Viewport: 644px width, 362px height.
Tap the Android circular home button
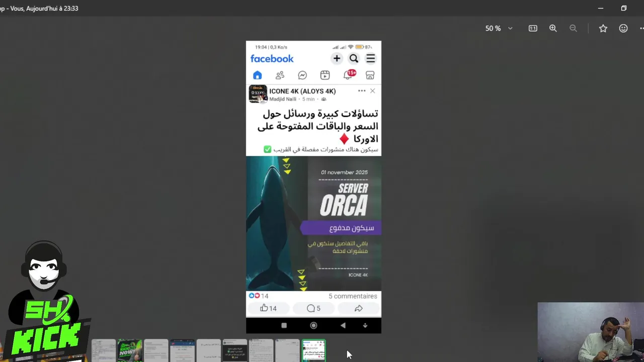click(x=313, y=325)
